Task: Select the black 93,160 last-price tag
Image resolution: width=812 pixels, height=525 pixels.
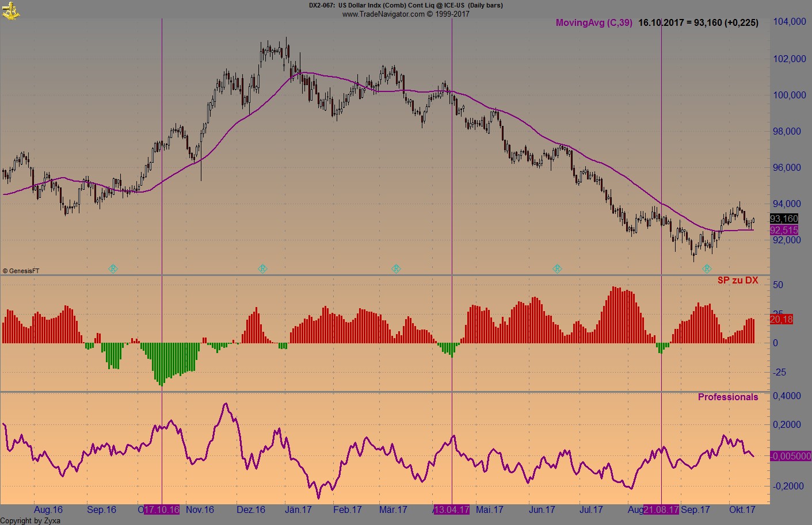Action: click(783, 219)
